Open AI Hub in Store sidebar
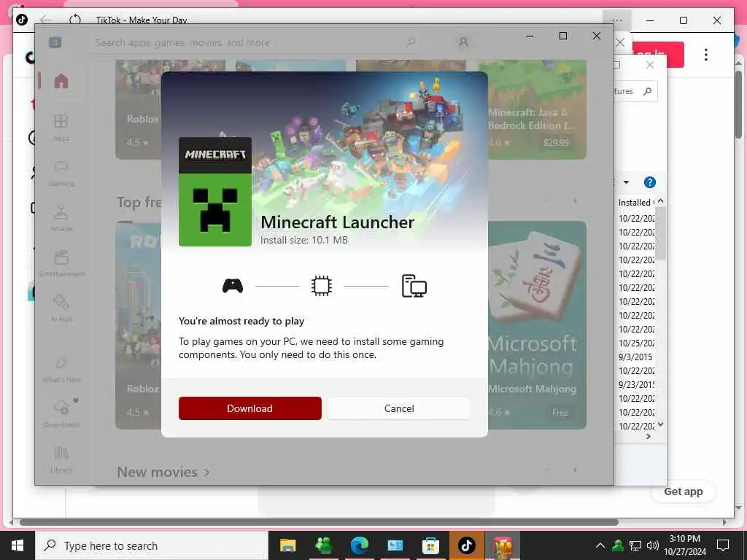 pos(61,308)
